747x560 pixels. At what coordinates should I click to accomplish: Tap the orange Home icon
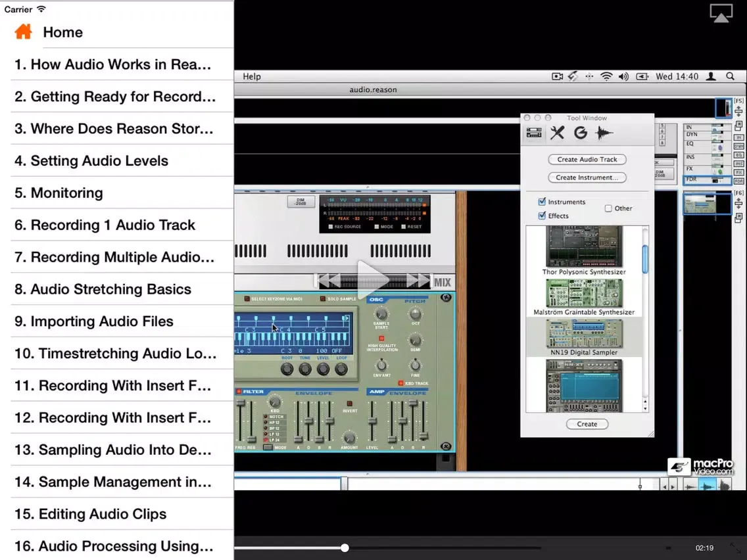(x=24, y=32)
